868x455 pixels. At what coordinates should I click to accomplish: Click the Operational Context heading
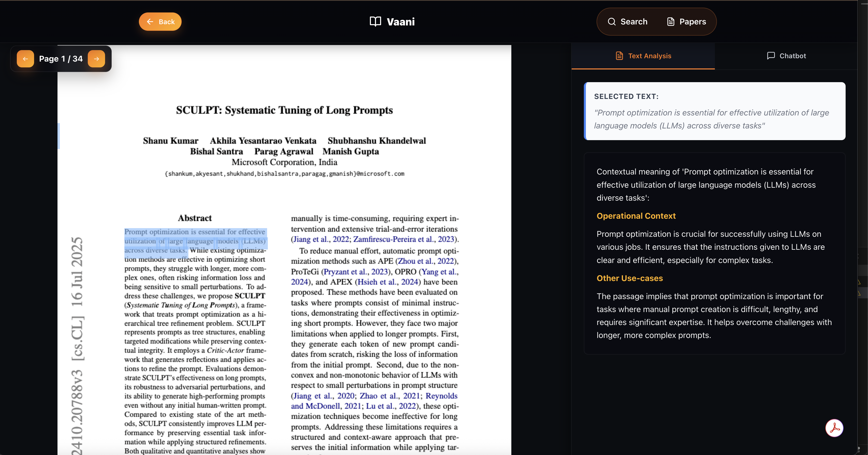point(636,216)
